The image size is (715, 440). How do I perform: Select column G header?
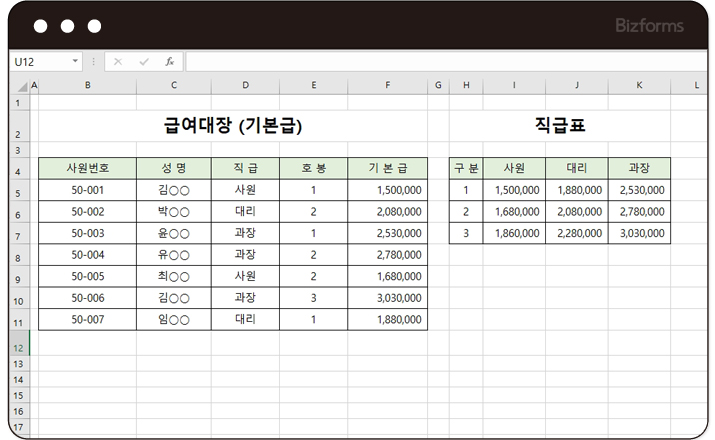[438, 85]
